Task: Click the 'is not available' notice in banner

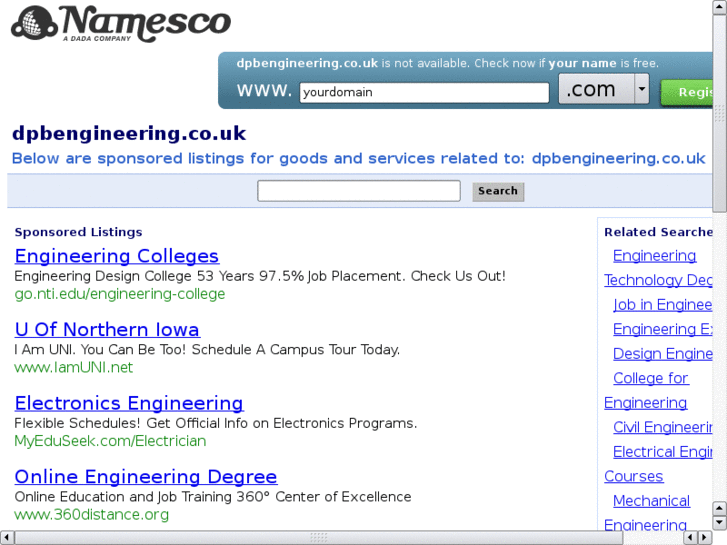Action: click(x=447, y=63)
